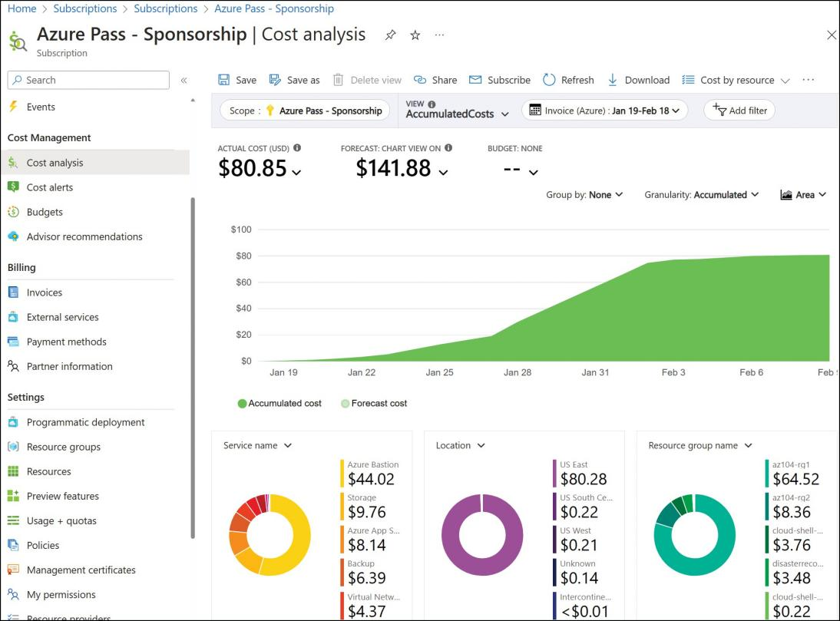Open more options ellipsis beside title
Image resolution: width=840 pixels, height=621 pixels.
(x=439, y=35)
